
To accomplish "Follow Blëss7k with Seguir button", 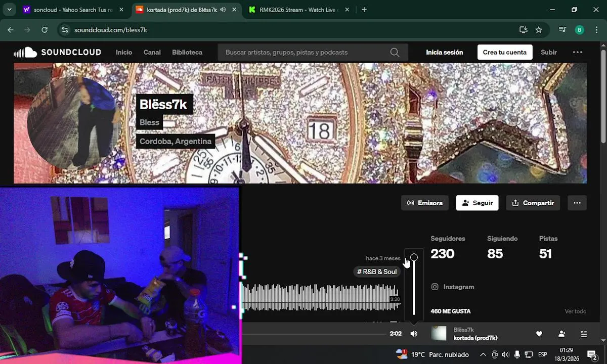I will point(477,203).
